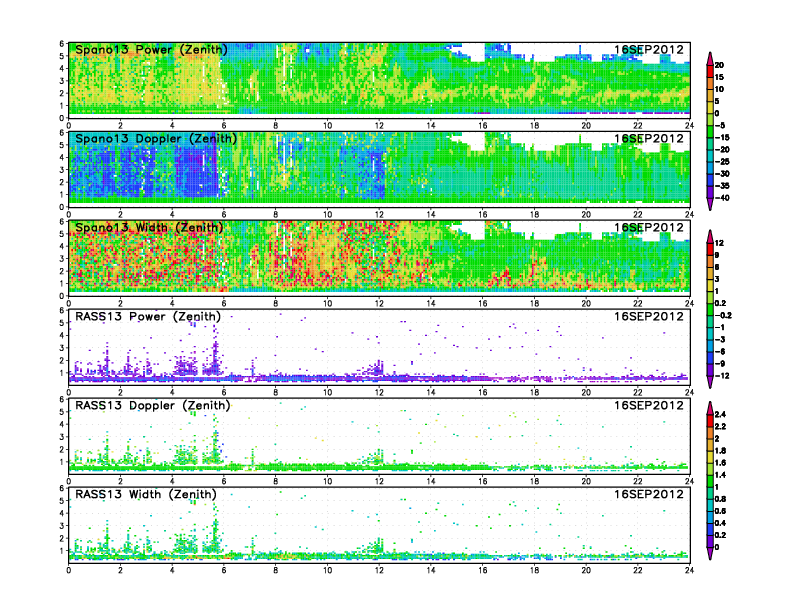Click the x-axis "6" tick under Spano13 Width panel
792x612 pixels.
(224, 303)
